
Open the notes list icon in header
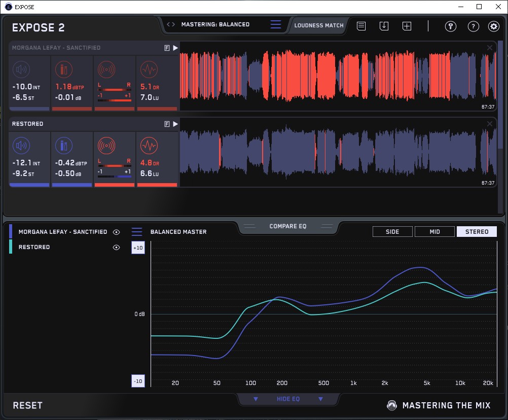[361, 26]
